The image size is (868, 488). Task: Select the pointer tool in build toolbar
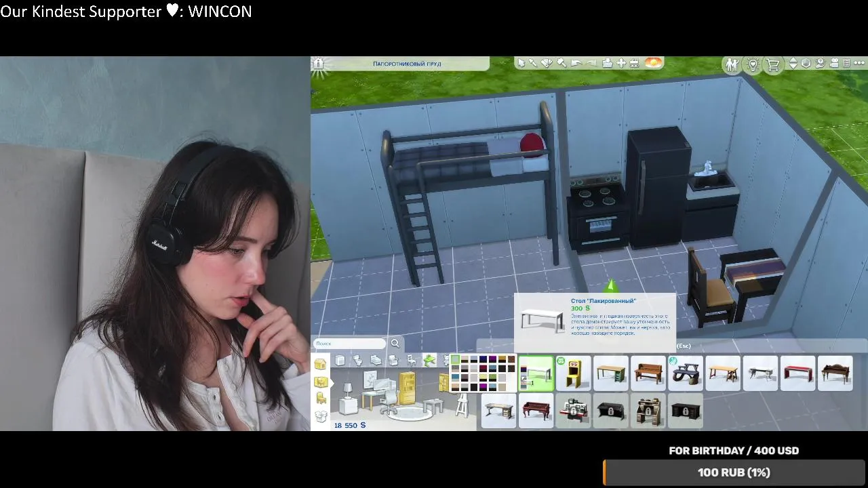click(x=521, y=63)
